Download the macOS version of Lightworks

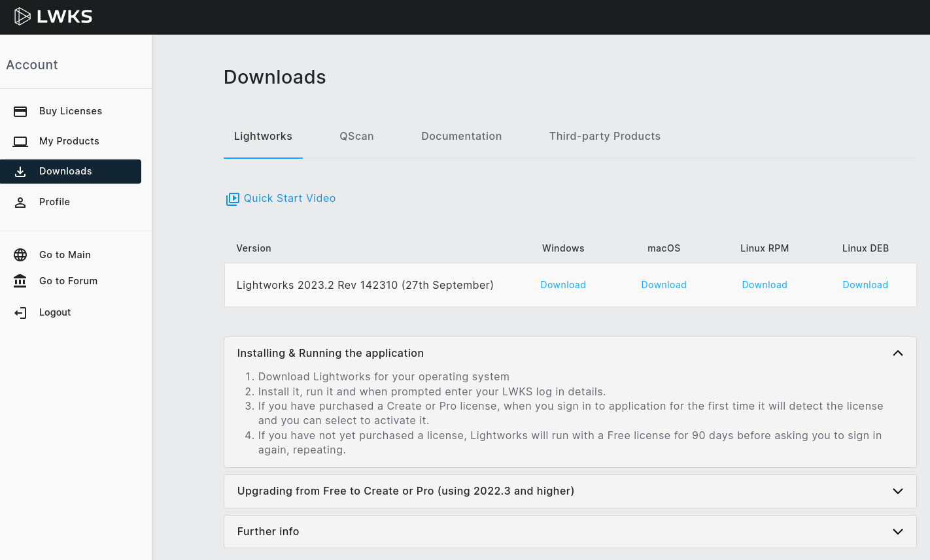(664, 285)
